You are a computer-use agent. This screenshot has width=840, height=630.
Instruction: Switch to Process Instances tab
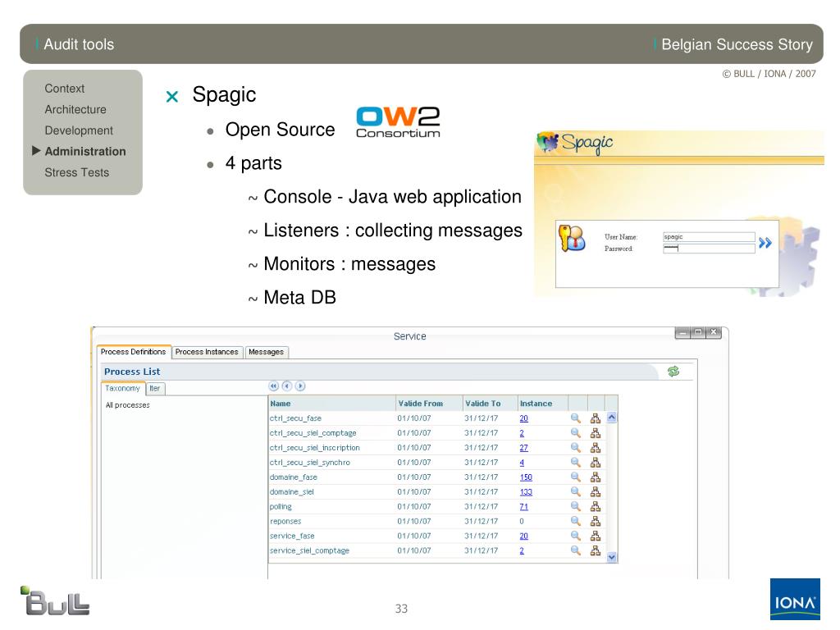pos(207,352)
